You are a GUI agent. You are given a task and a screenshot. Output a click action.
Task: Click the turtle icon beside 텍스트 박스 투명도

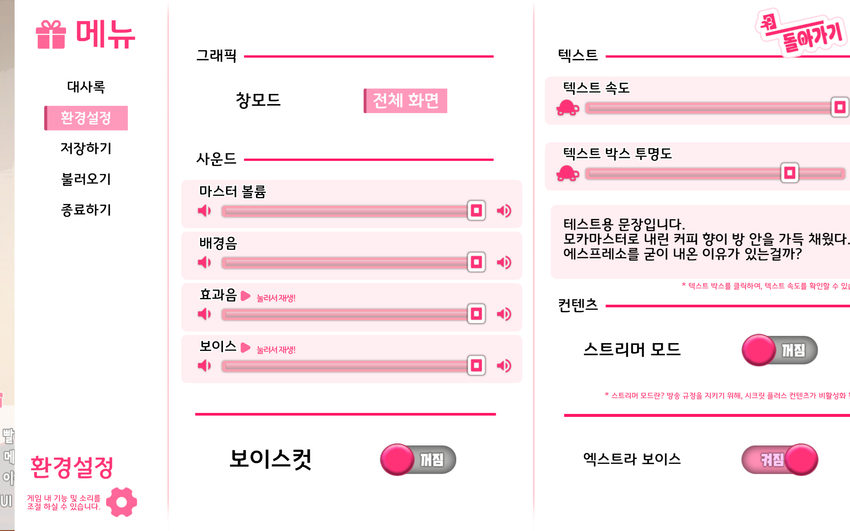tap(568, 174)
